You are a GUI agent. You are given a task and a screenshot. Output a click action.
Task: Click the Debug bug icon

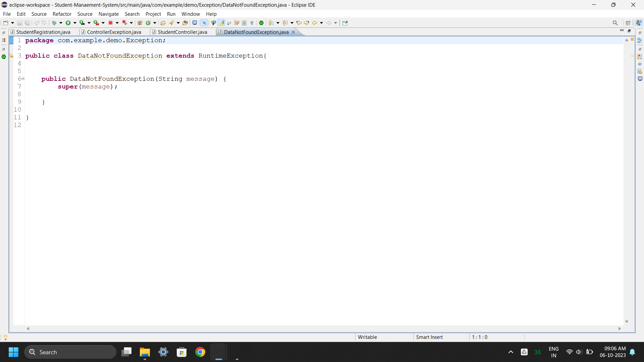coord(54,23)
